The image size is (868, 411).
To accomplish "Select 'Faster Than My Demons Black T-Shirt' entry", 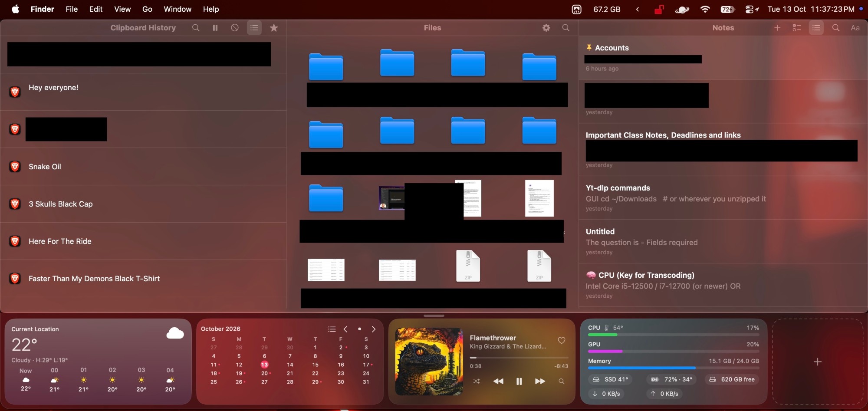I will click(143, 279).
